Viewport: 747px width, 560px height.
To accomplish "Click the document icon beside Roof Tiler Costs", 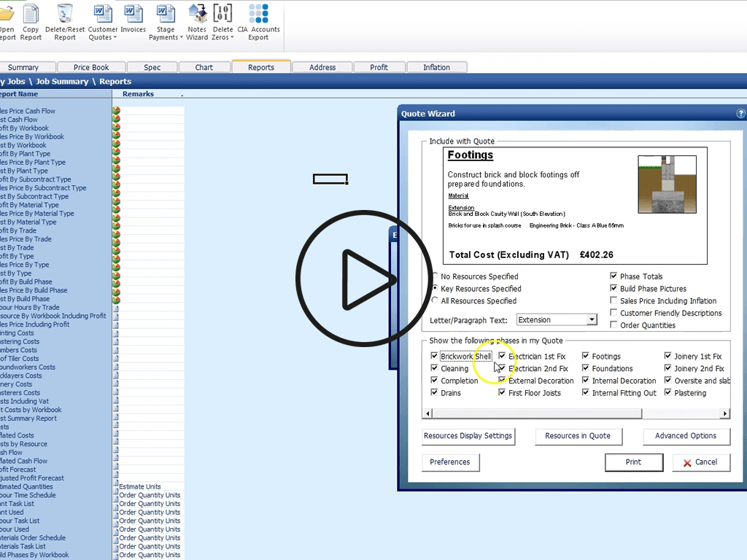I will 116,359.
